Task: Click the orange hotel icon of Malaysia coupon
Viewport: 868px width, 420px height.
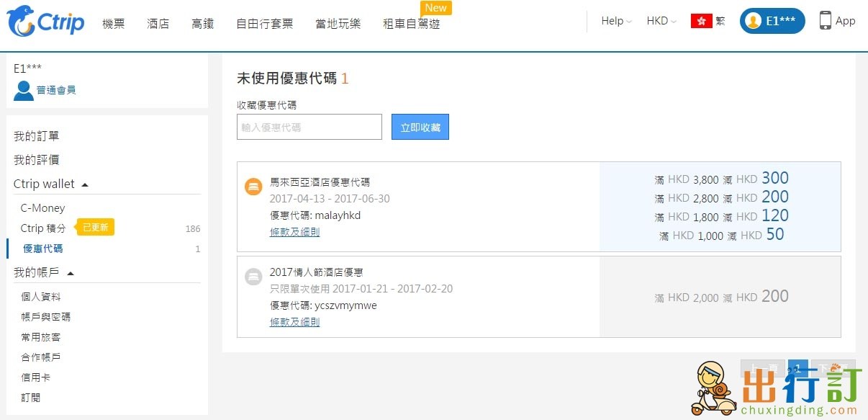Action: [253, 187]
